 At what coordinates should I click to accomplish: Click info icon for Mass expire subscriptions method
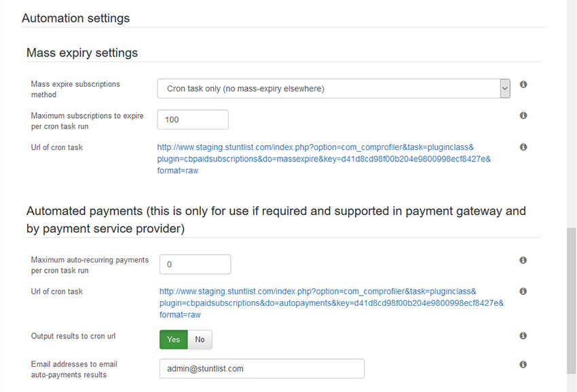click(523, 85)
